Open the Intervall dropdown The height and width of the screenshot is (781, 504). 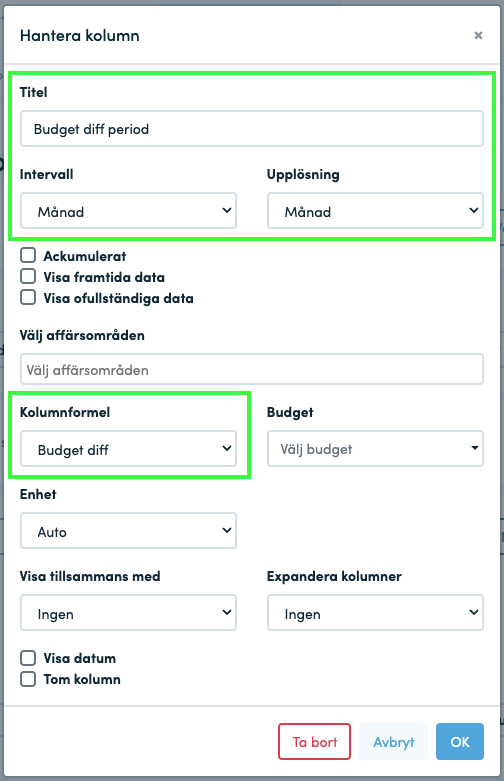pyautogui.click(x=128, y=211)
